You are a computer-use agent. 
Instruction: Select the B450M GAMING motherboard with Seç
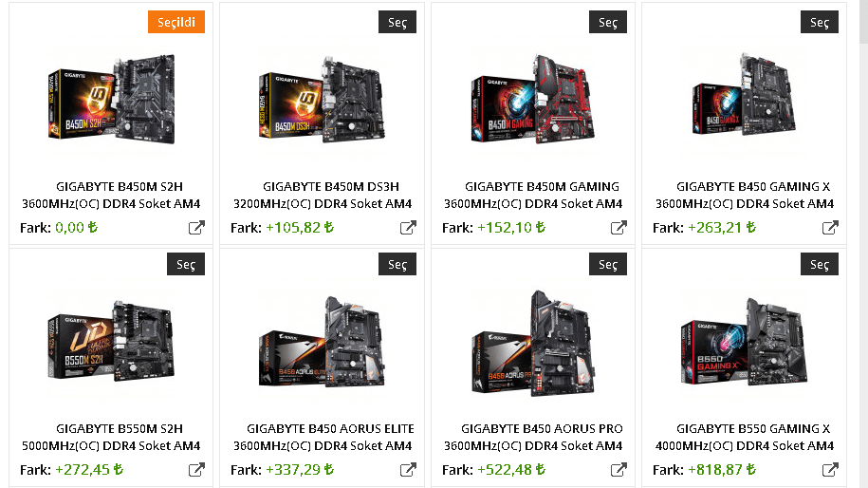pos(608,22)
